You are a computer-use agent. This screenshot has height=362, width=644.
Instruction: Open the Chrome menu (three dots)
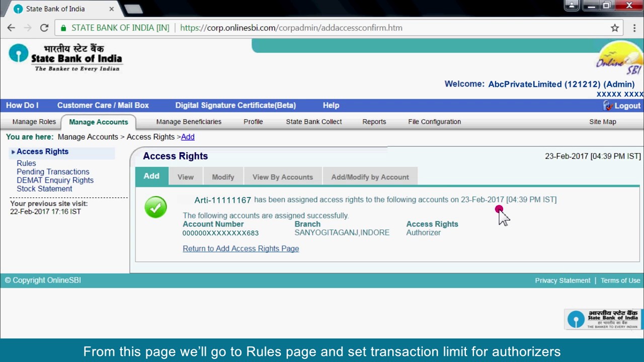pos(633,28)
